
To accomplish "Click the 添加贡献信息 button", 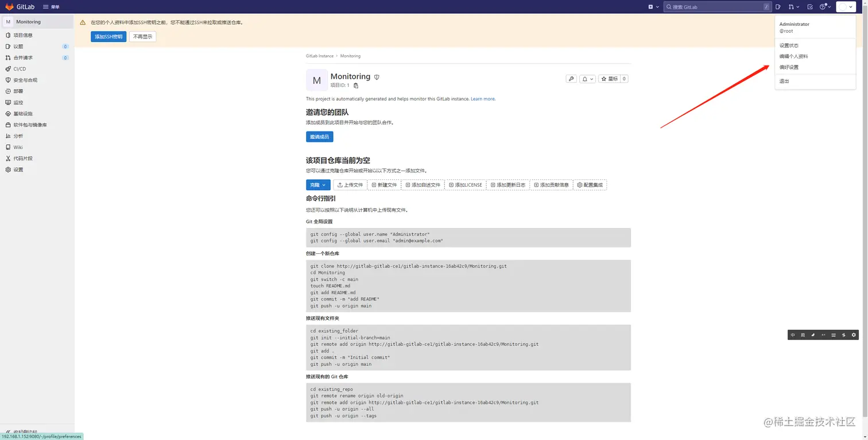I will click(x=551, y=185).
